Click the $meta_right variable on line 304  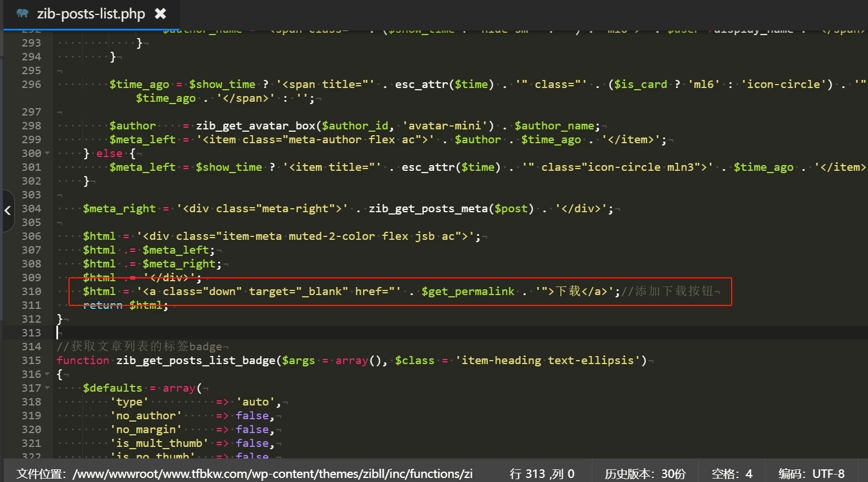tap(119, 209)
